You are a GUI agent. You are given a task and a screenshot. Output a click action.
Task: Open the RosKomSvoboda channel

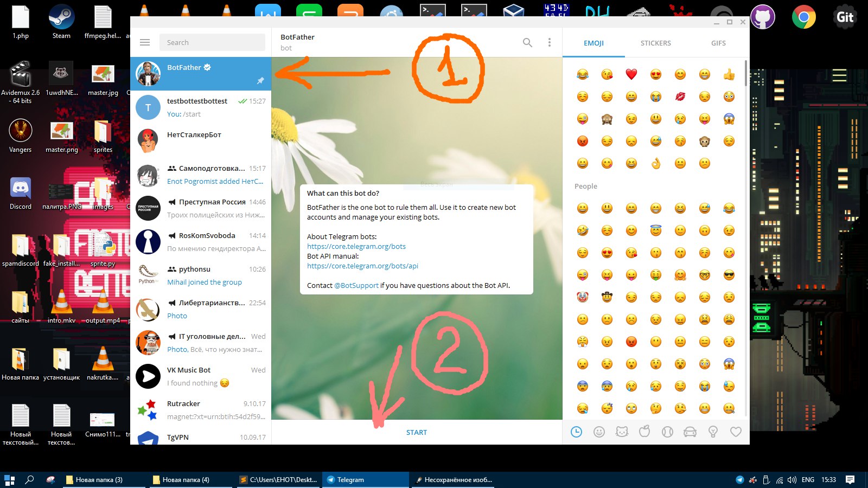point(201,242)
